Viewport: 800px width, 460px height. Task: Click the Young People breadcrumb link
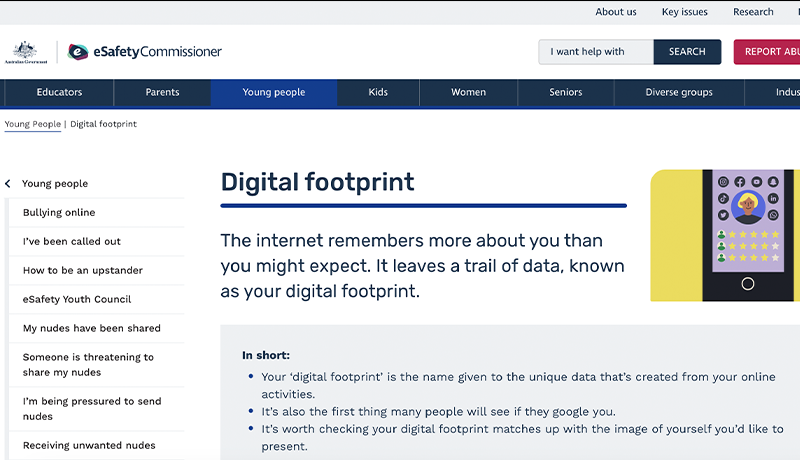point(32,125)
